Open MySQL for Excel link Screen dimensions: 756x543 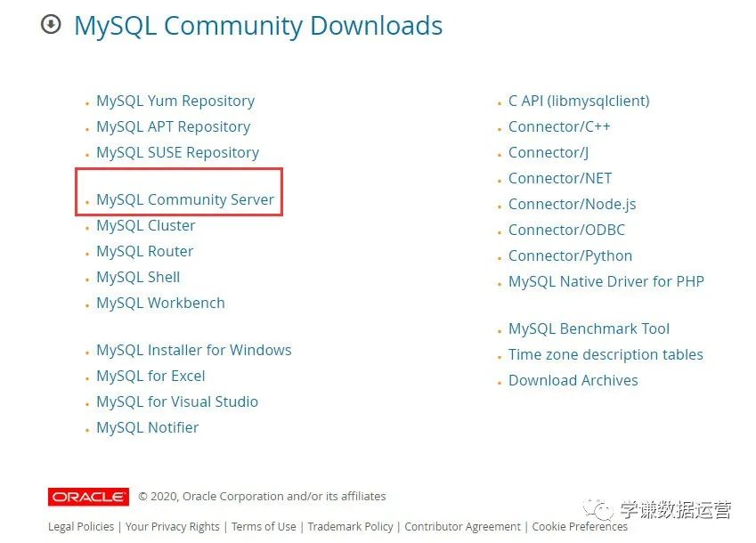coord(150,376)
